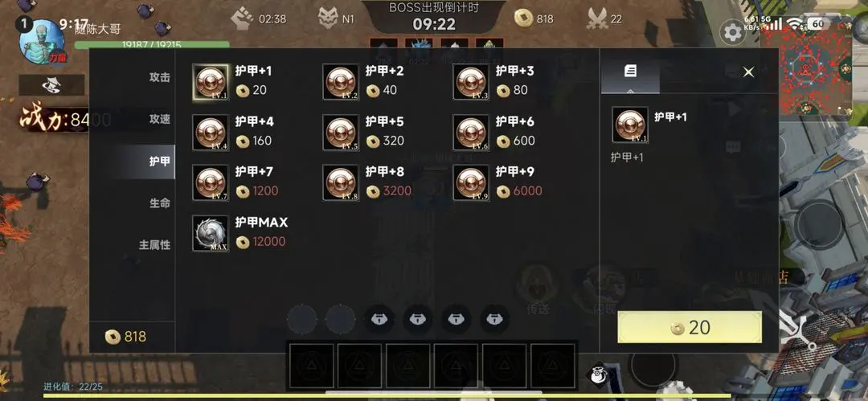
Task: Tap the first locked equipment slot
Action: (379, 320)
